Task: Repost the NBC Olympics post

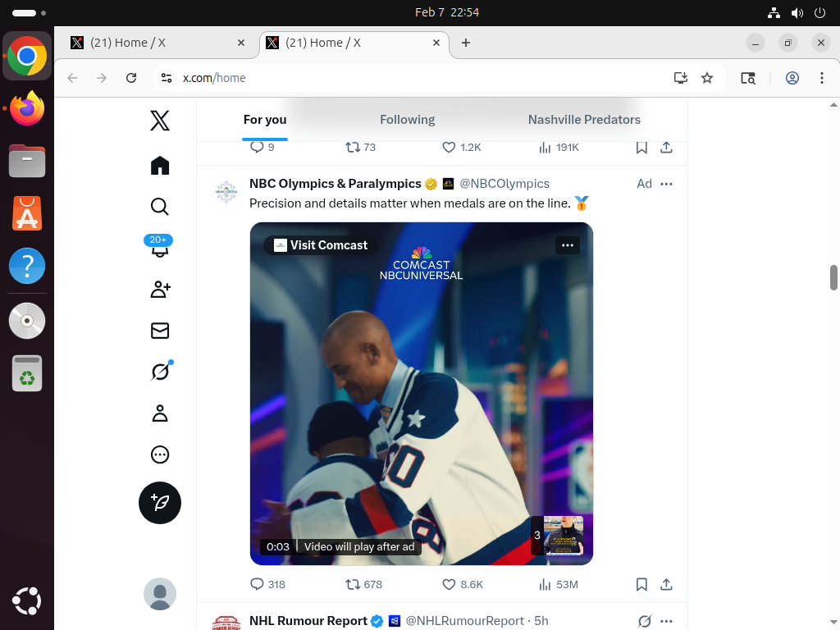Action: point(353,585)
